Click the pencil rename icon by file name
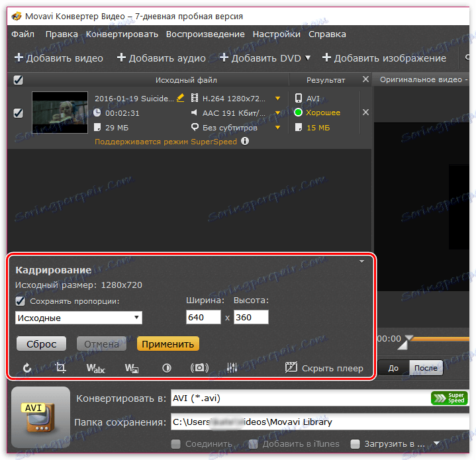 click(180, 98)
